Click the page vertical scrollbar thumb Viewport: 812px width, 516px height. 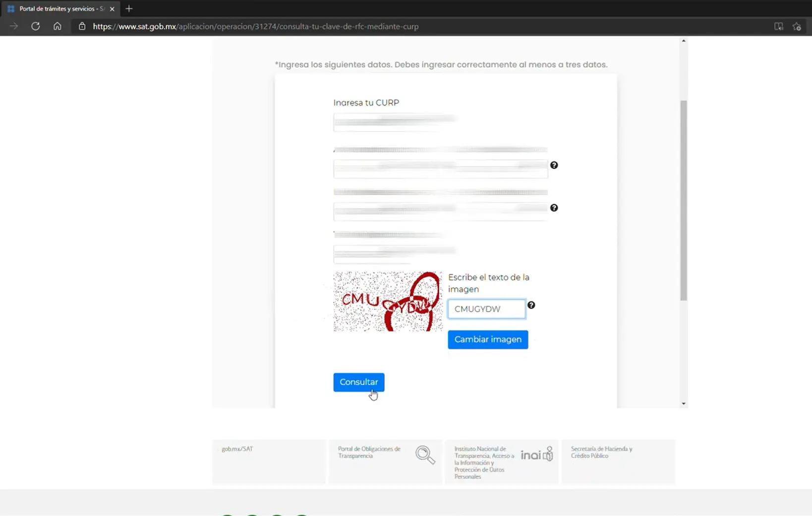click(x=684, y=198)
